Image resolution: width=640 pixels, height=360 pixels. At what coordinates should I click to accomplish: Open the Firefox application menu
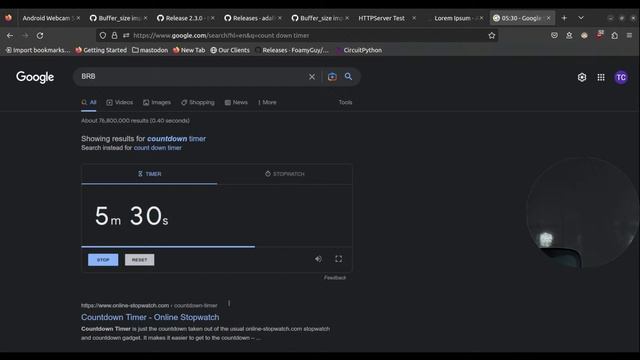pyautogui.click(x=629, y=36)
